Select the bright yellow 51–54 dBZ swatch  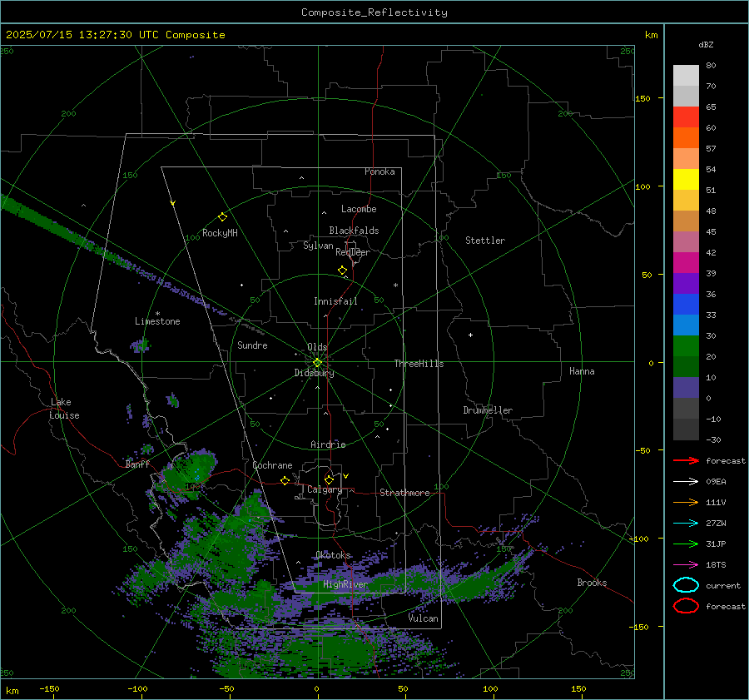[686, 180]
